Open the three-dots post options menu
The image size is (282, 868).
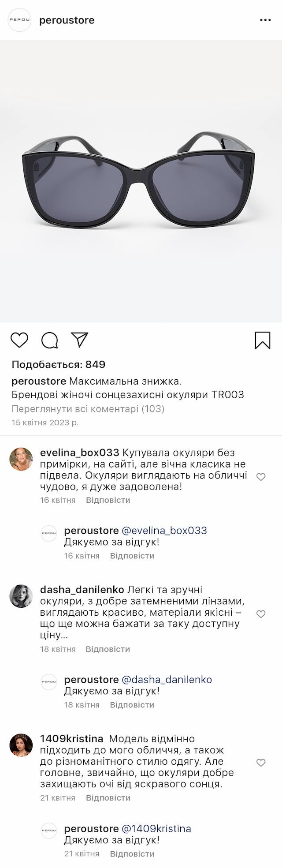pyautogui.click(x=265, y=20)
